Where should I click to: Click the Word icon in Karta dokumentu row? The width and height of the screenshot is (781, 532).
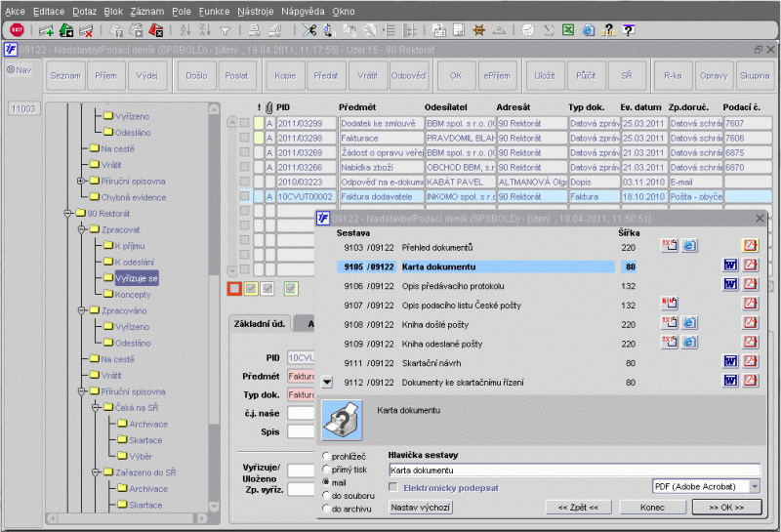coord(730,265)
